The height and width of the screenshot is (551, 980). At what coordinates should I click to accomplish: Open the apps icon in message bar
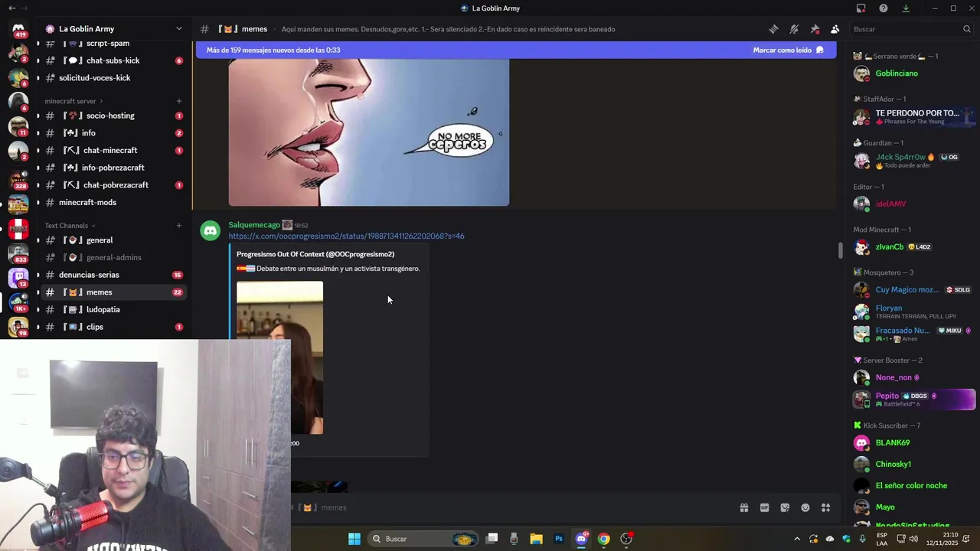click(826, 507)
